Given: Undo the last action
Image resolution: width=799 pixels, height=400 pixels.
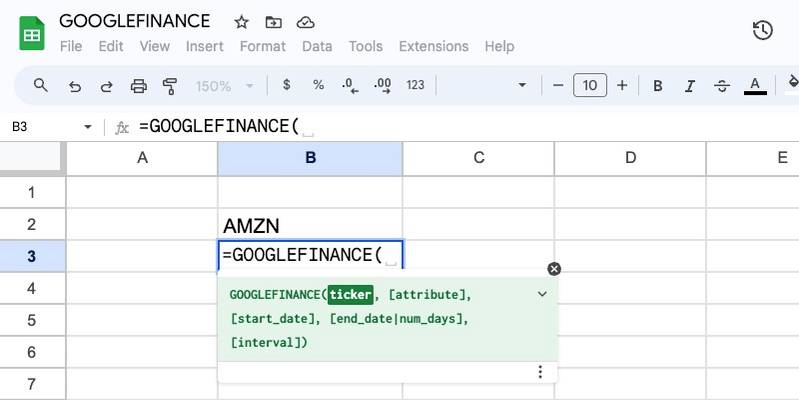Looking at the screenshot, I should (x=74, y=86).
